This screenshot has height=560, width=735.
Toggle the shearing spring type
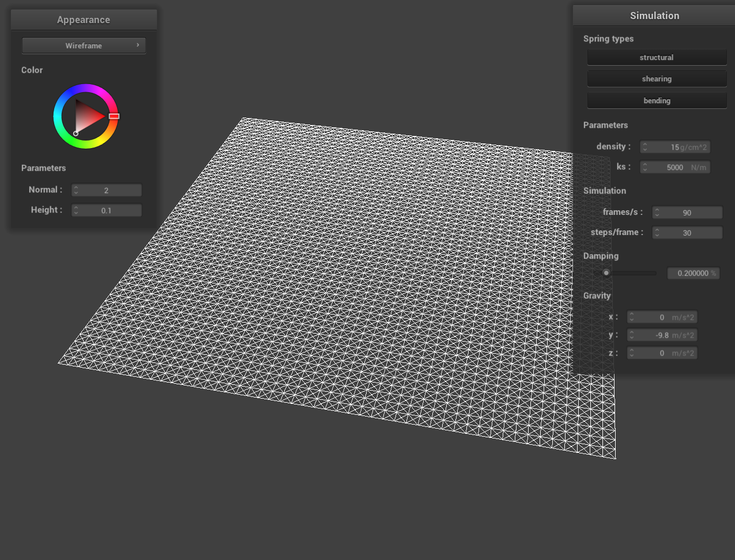(657, 79)
